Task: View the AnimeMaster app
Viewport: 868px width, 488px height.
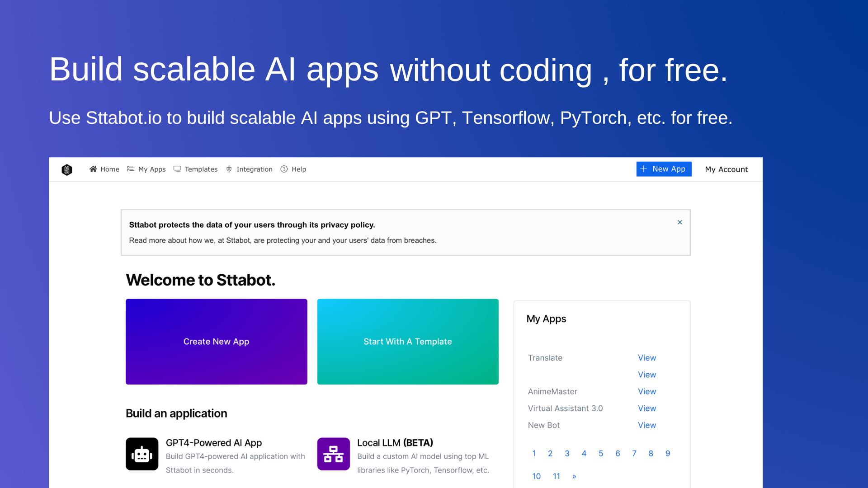Action: click(646, 392)
